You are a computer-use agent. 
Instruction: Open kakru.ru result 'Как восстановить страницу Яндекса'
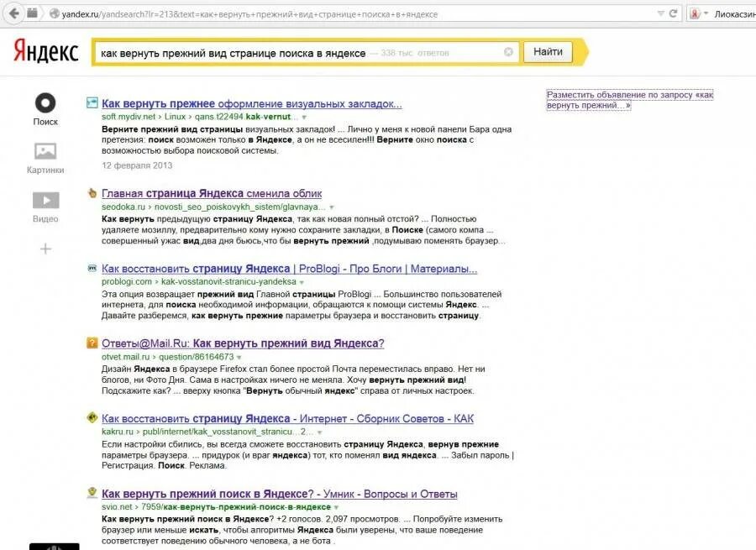tap(287, 418)
